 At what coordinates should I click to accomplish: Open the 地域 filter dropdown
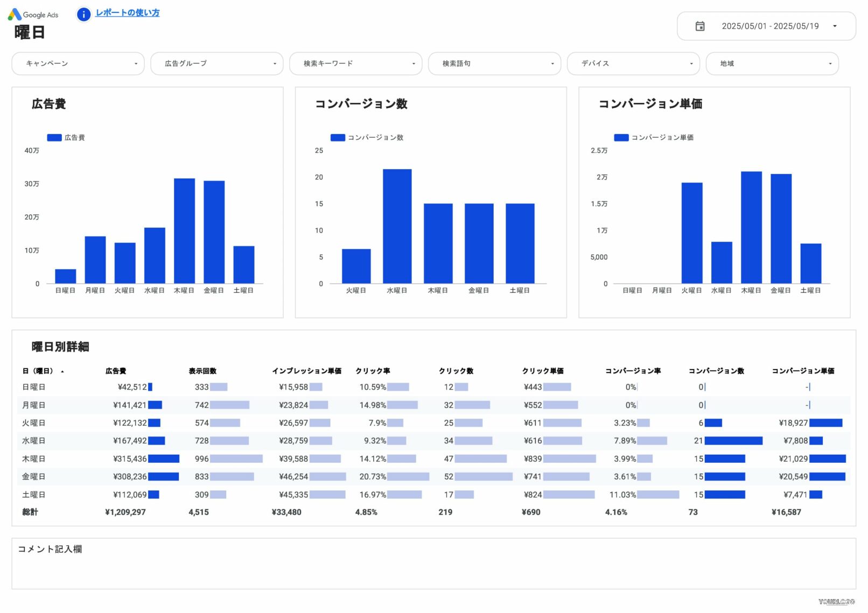click(x=772, y=64)
